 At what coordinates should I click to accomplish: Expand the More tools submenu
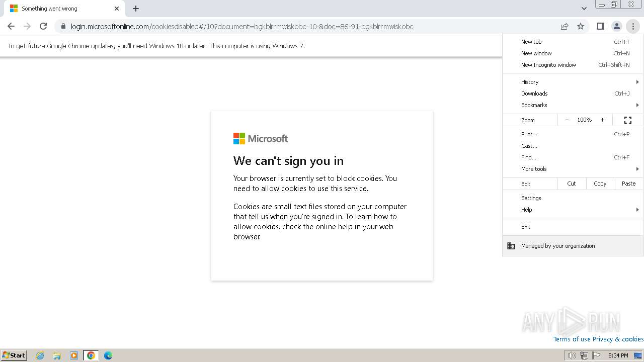[x=573, y=169]
